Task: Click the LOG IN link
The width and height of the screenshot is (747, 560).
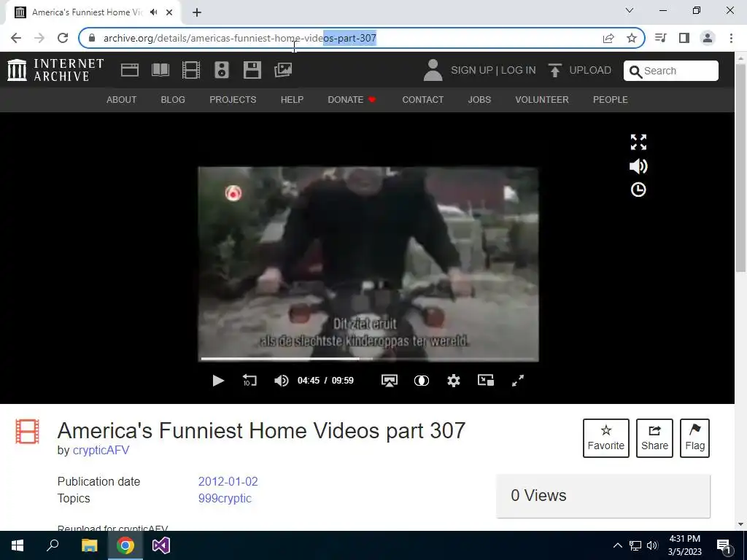Action: 519,70
